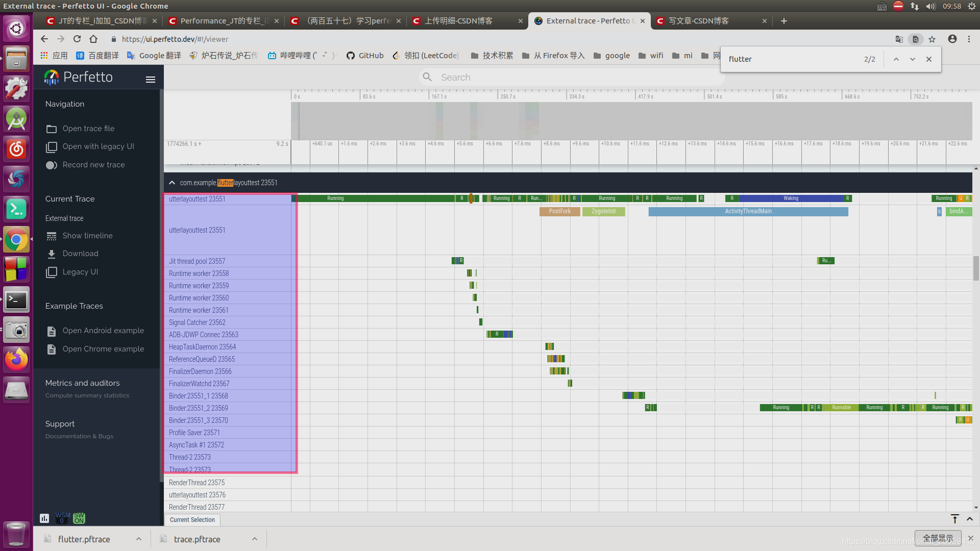Click the bar chart icon at sidebar bottom

click(44, 518)
